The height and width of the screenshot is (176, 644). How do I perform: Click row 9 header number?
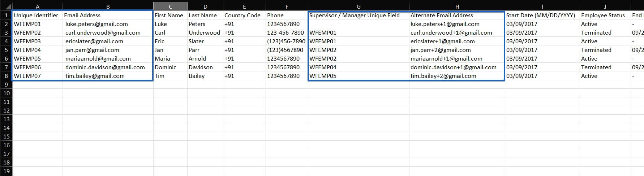pyautogui.click(x=6, y=84)
